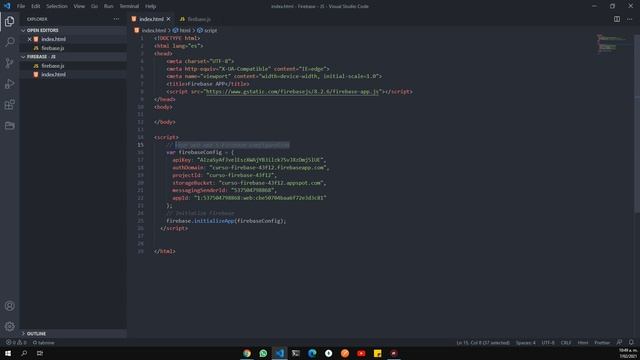Screen dimensions: 640x360
Task: Collapse the Open Editors section
Action: tap(73, 30)
